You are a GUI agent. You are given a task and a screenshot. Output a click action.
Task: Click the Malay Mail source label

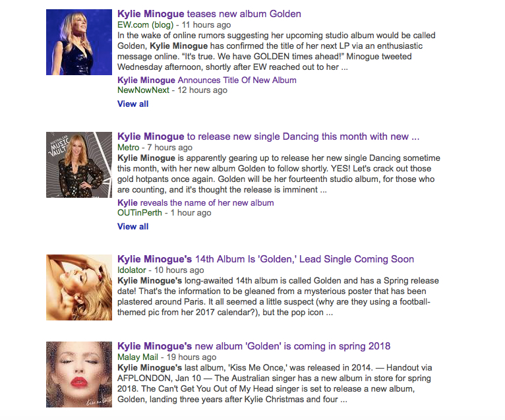tap(138, 357)
